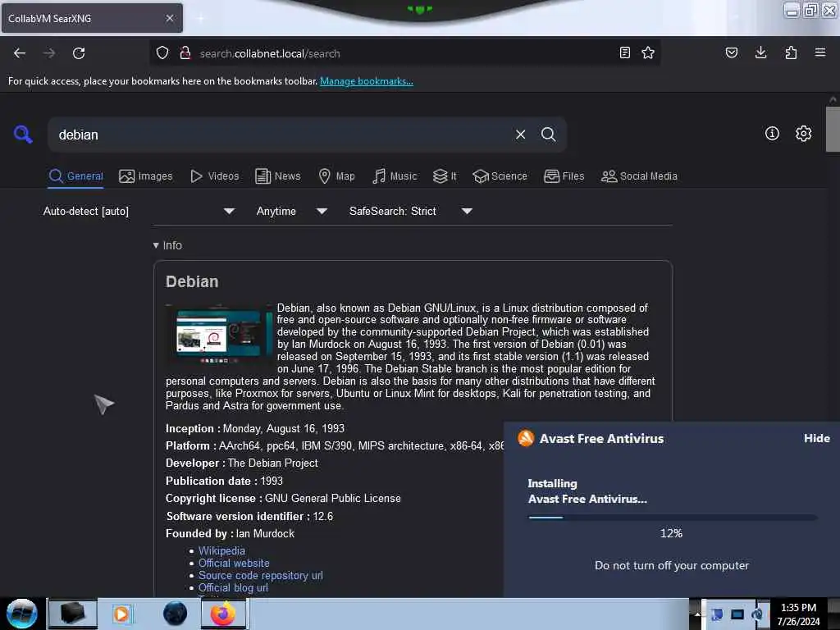Viewport: 840px width, 630px height.
Task: Switch to the Videos tab
Action: click(214, 176)
